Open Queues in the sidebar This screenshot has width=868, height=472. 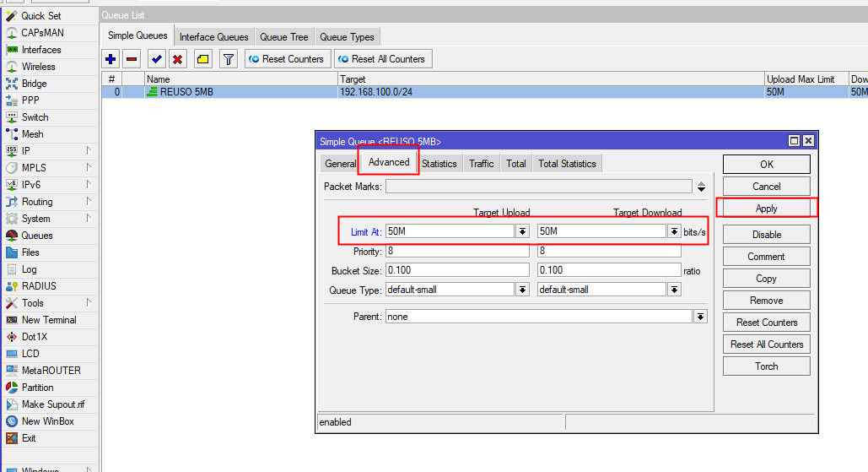pyautogui.click(x=37, y=236)
